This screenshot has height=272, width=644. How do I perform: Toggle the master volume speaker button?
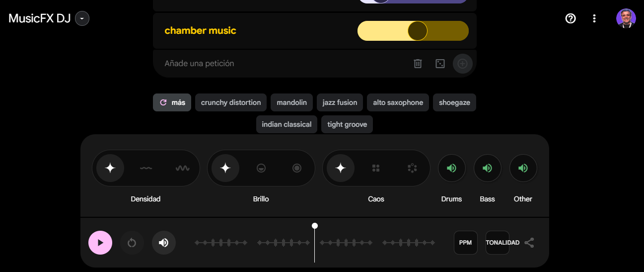(164, 243)
